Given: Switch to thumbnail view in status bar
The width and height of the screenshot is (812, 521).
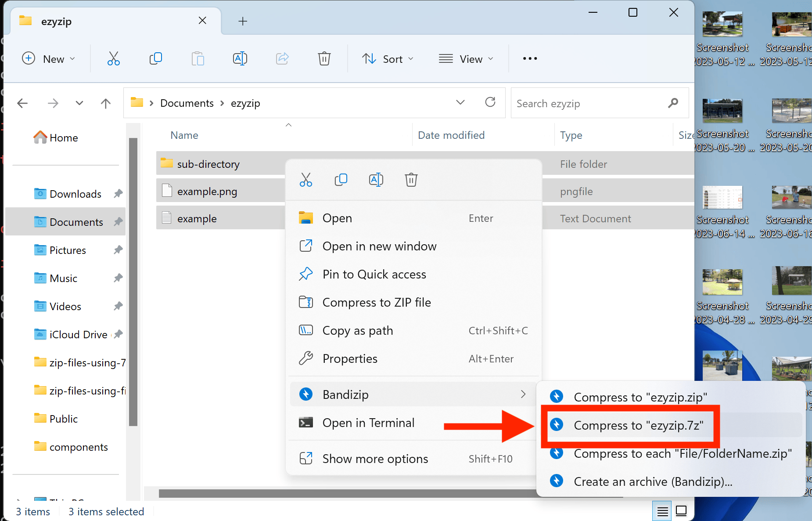Looking at the screenshot, I should click(x=681, y=510).
